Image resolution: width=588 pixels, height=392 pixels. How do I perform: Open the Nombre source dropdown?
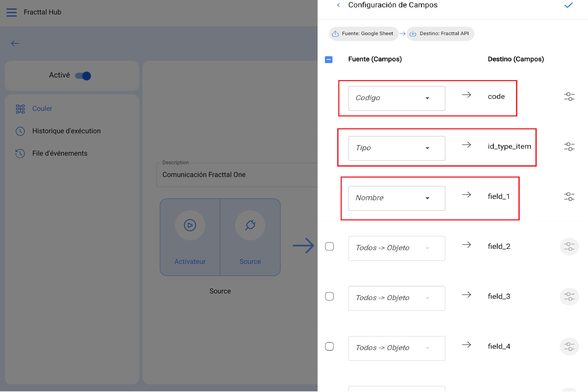tap(397, 198)
